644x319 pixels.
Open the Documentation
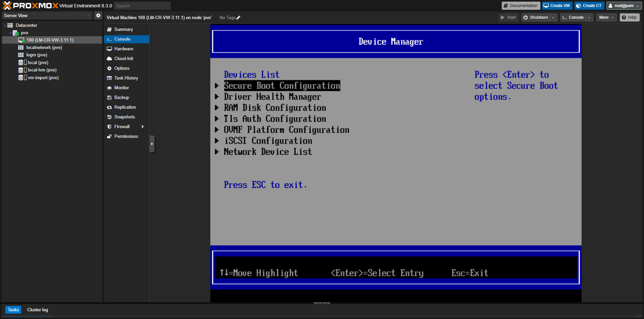[521, 5]
